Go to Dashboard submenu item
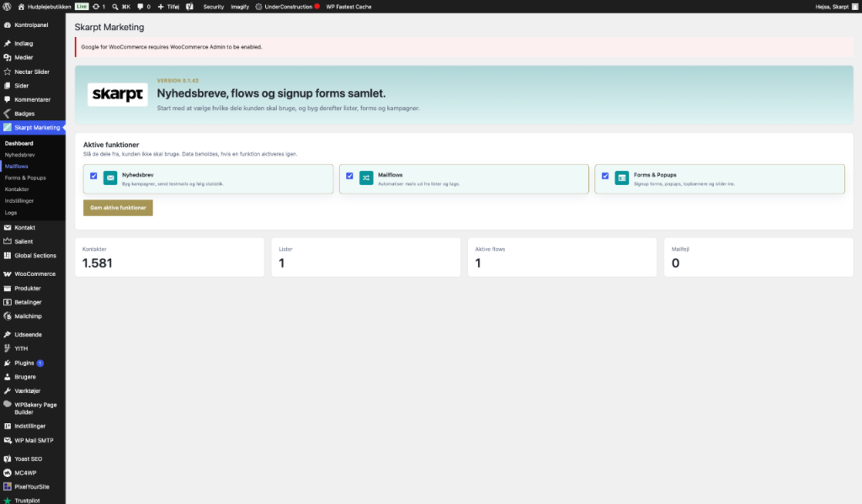 tap(19, 143)
